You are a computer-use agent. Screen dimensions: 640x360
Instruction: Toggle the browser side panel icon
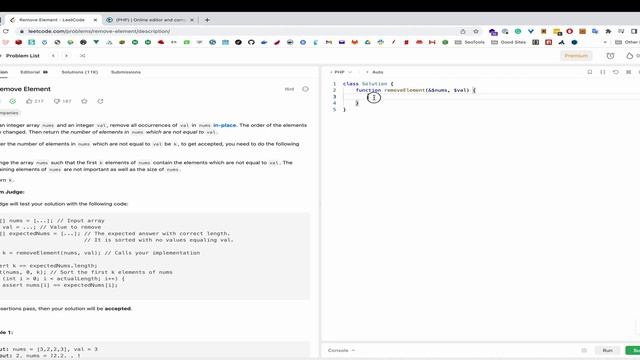point(634,31)
